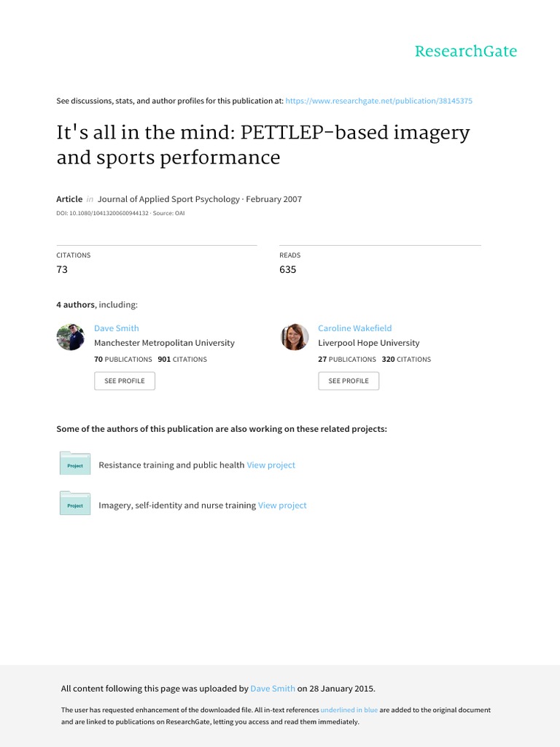This screenshot has height=747, width=560.
Task: Click the 'underlined in blue' link
Action: click(x=349, y=710)
